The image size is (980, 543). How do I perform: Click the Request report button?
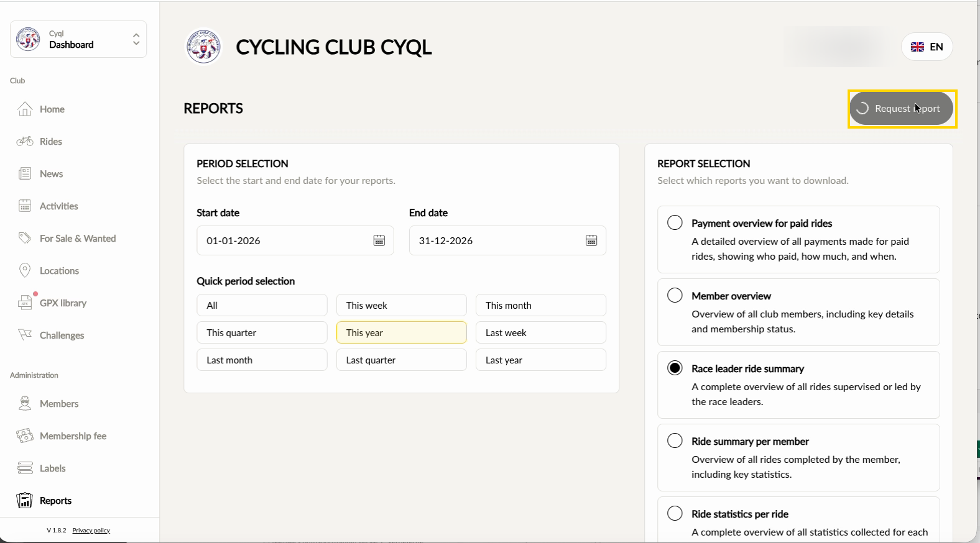point(902,109)
